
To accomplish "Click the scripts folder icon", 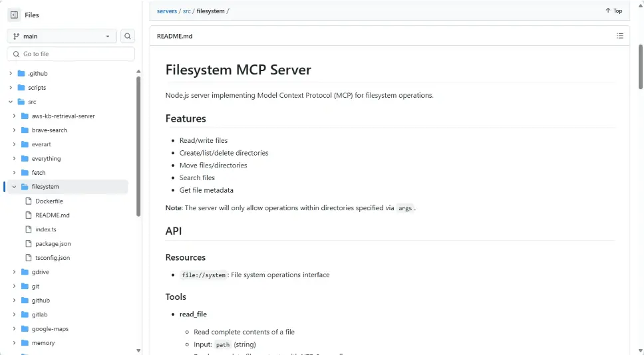I will 21,88.
